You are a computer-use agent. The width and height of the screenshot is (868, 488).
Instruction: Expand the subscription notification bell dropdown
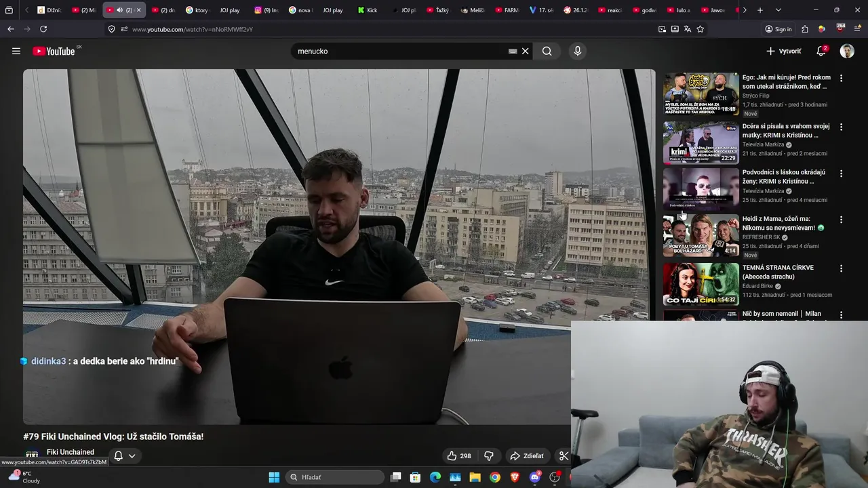click(125, 455)
